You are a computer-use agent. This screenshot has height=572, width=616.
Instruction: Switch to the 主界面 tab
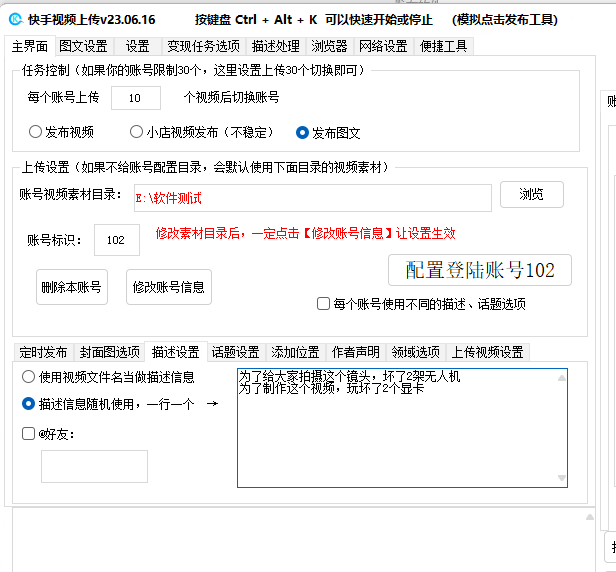(30, 46)
